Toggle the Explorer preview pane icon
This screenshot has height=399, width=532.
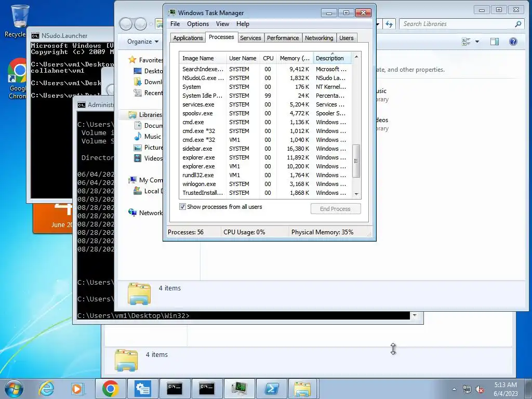495,42
